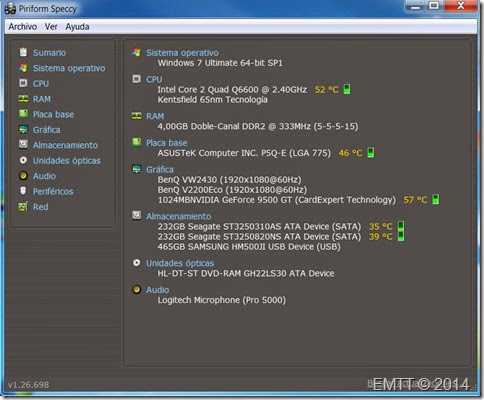This screenshot has width=484, height=400.
Task: Open the Ver menu
Action: [x=51, y=27]
